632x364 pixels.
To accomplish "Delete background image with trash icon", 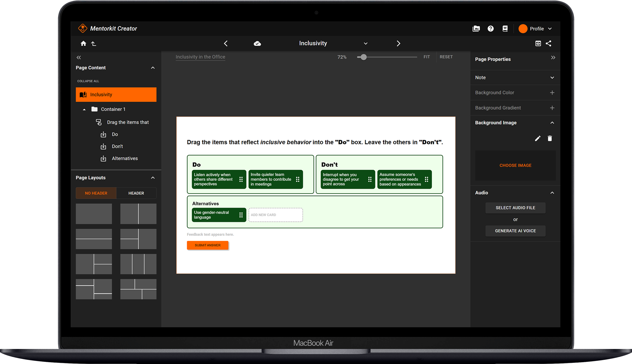I will 550,138.
